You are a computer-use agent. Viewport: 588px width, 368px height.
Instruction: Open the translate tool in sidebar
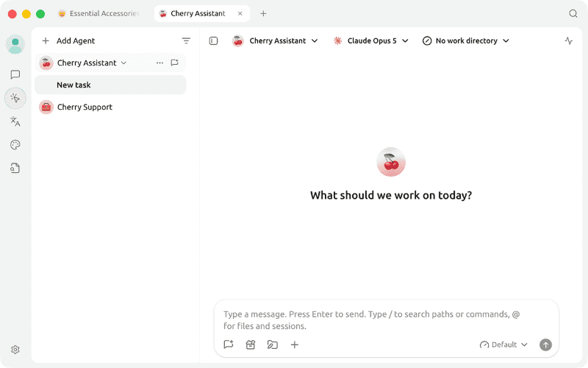click(x=15, y=121)
